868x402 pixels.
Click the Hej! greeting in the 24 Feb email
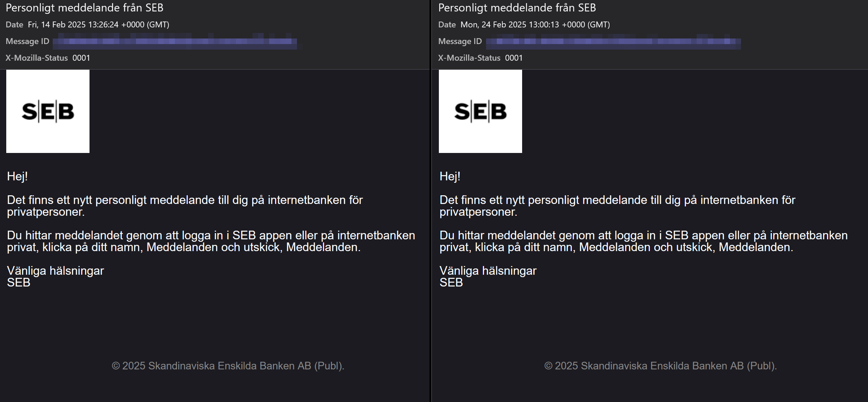click(x=450, y=177)
